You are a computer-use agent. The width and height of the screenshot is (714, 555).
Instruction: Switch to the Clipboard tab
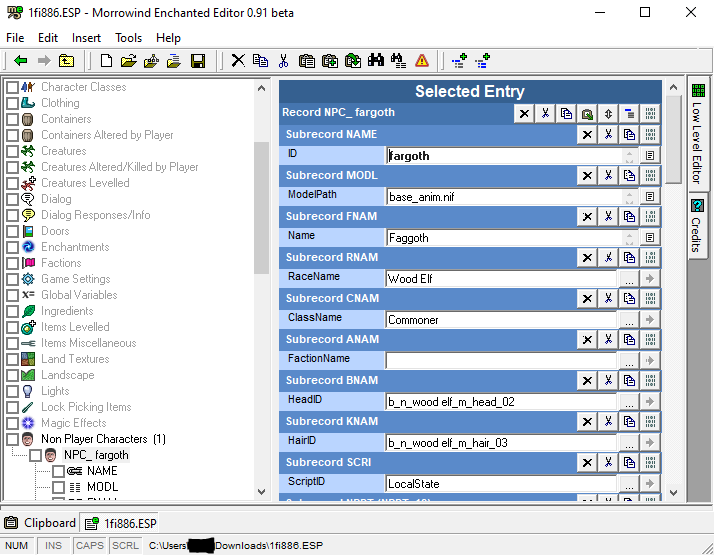pos(40,523)
